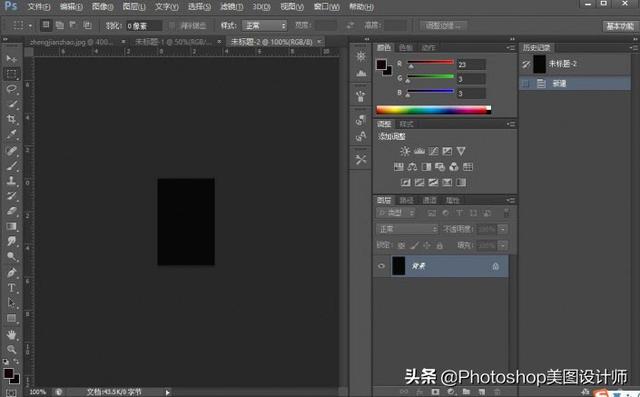Open the layer filter type dropdown

tap(395, 213)
